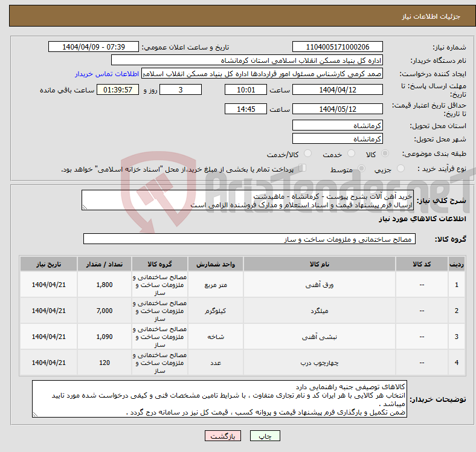476x452 pixels.
Task: Click the request creator field صمد کرمی
Action: point(262,74)
